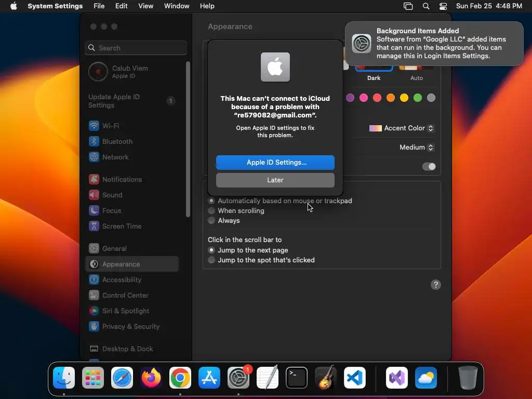Open Trash in the Dock
This screenshot has width=532, height=399.
pyautogui.click(x=468, y=378)
